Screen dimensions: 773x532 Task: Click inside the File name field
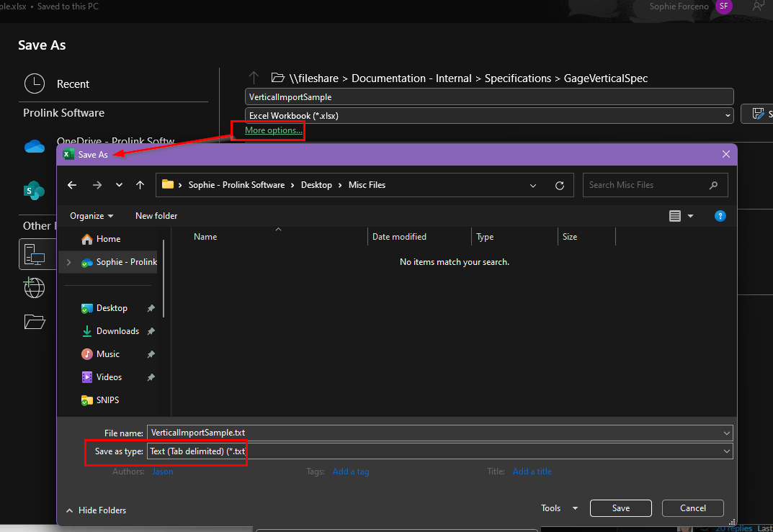click(x=360, y=433)
